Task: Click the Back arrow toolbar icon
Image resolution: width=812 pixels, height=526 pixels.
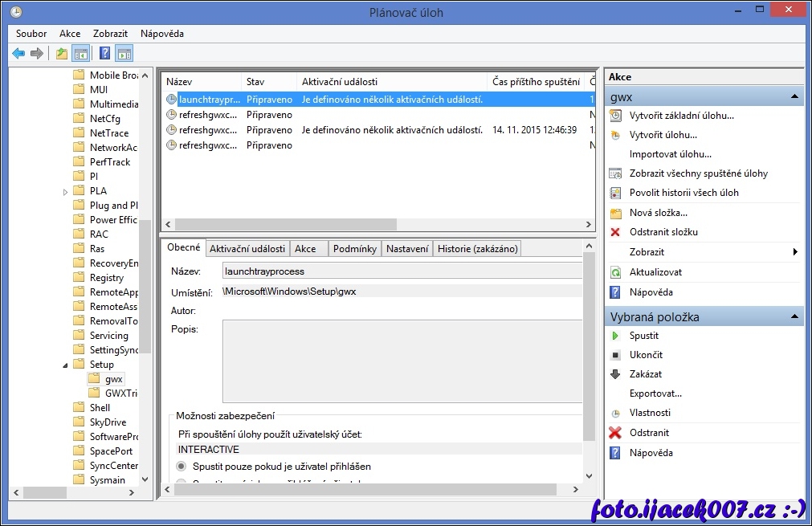Action: (18, 54)
